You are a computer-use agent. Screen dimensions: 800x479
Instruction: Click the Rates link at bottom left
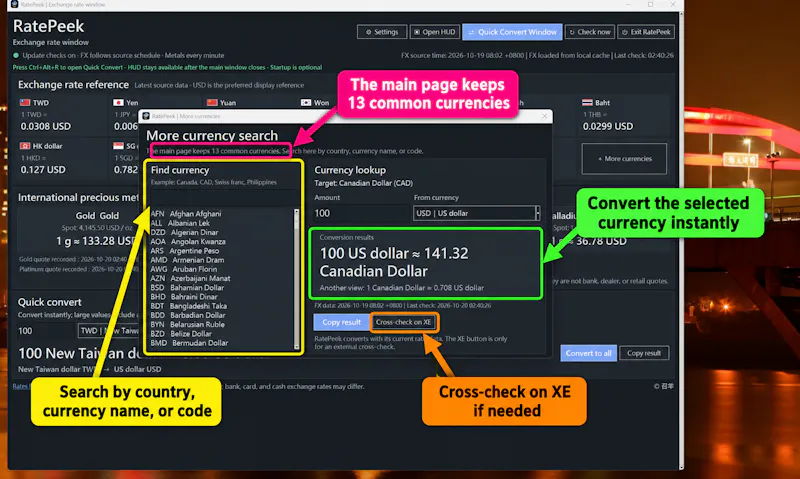pyautogui.click(x=20, y=386)
